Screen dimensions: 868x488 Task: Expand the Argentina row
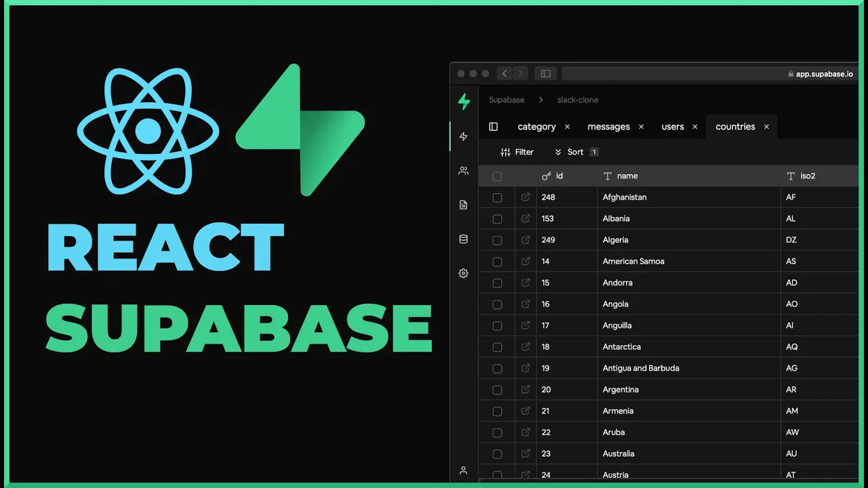(526, 390)
